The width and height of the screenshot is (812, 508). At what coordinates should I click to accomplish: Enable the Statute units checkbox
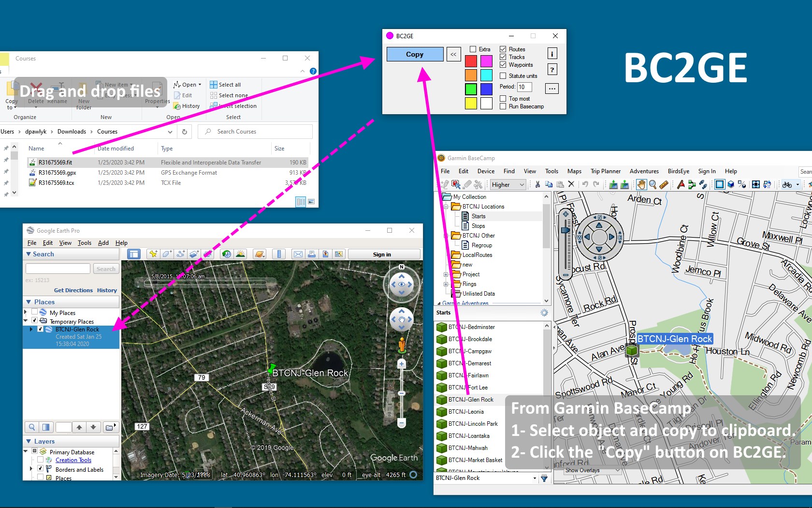pos(503,76)
